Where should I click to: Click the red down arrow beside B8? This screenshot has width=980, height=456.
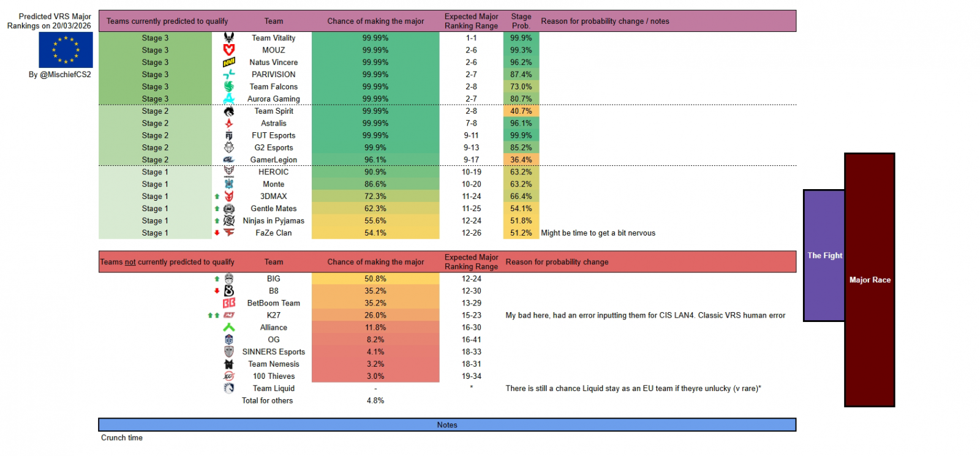coord(217,291)
